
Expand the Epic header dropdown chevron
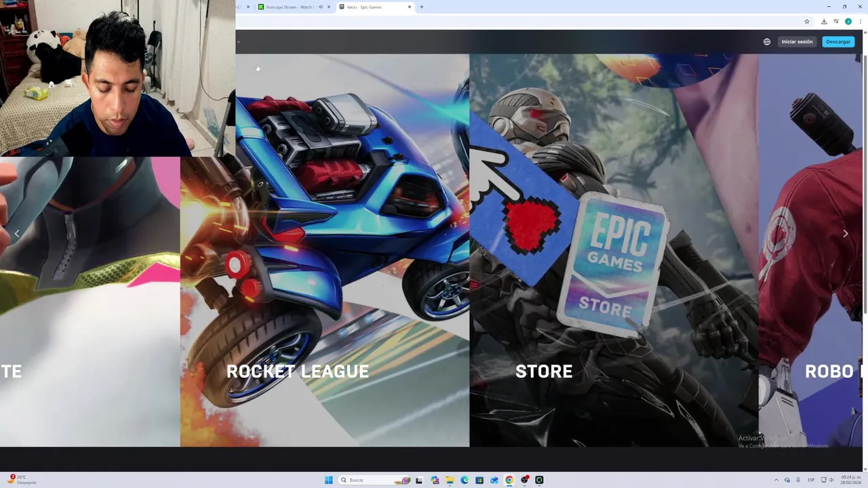238,42
